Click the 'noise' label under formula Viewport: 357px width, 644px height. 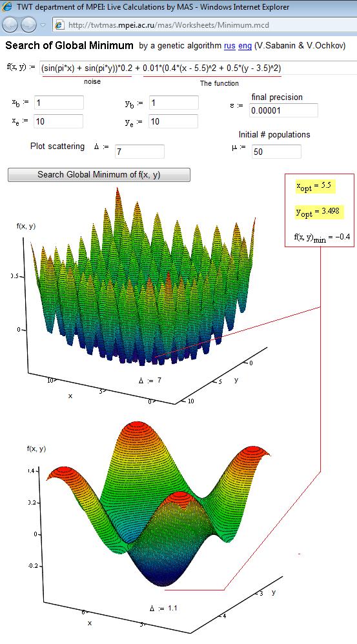pyautogui.click(x=92, y=82)
